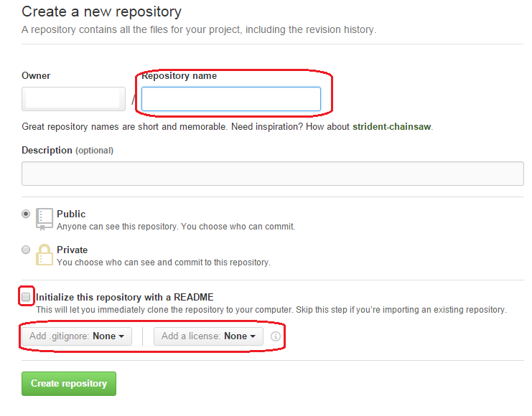
Task: Focus the Repository name input field
Action: (x=231, y=99)
